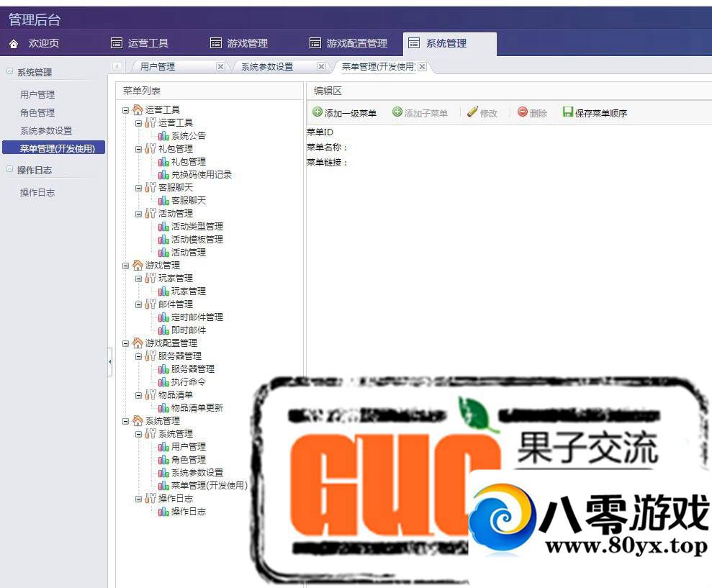Collapse the 游戏配置管理 tree node
Screen dimensions: 712x588
tap(126, 344)
